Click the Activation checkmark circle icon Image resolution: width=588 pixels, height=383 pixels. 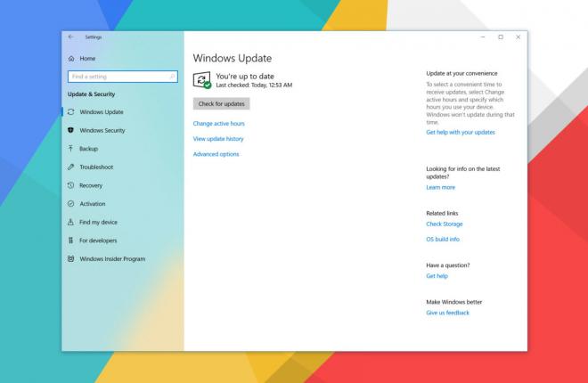(71, 203)
